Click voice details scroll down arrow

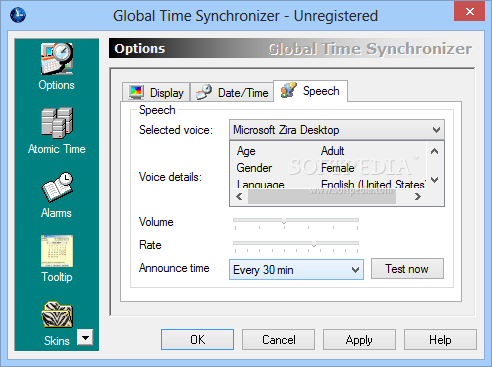coord(434,180)
